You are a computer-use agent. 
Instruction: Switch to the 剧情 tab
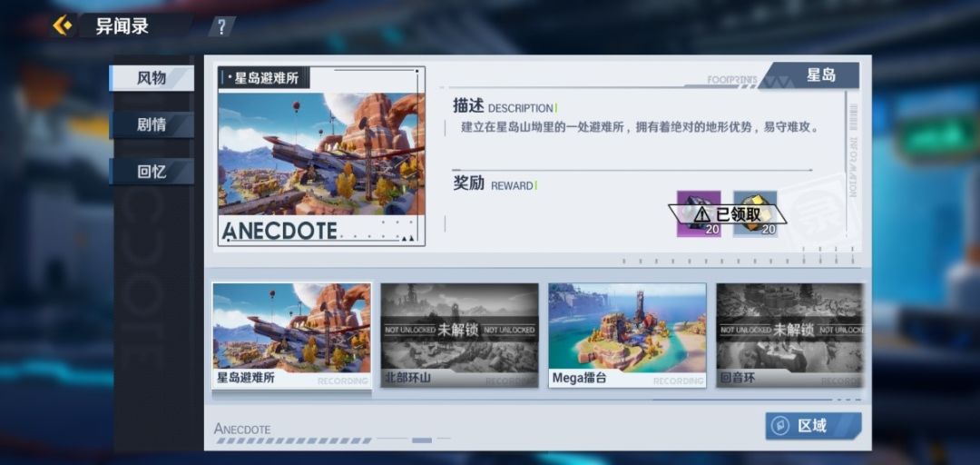coord(152,124)
